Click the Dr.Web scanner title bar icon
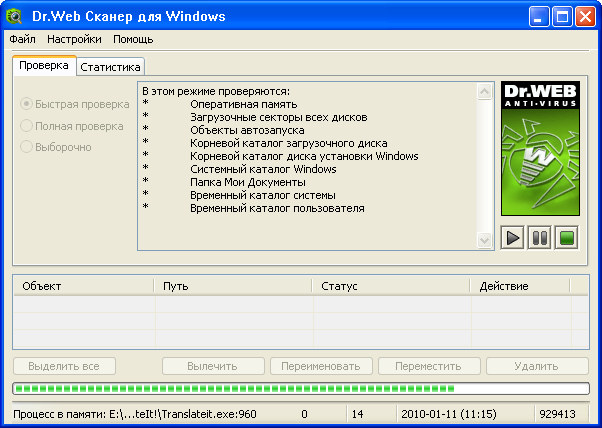Image resolution: width=602 pixels, height=428 pixels. 14,16
